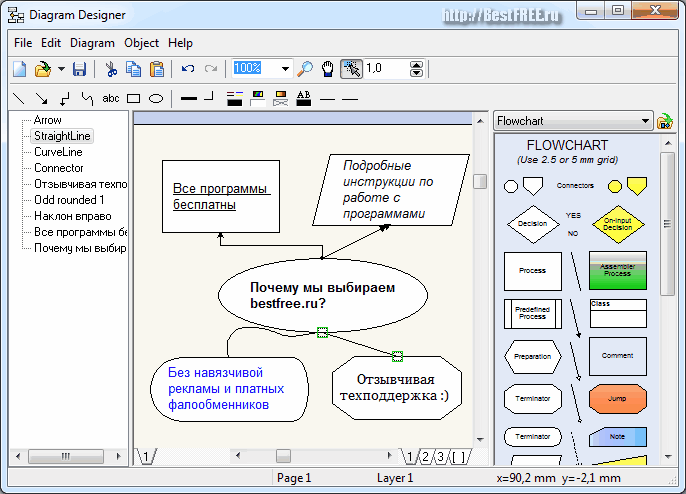
Task: Choose the line end style
Action: tap(350, 99)
